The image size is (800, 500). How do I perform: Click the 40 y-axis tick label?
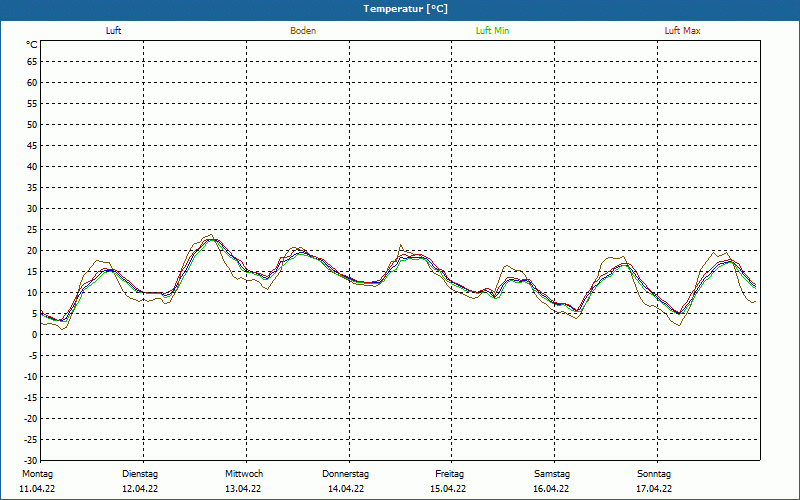click(x=32, y=167)
